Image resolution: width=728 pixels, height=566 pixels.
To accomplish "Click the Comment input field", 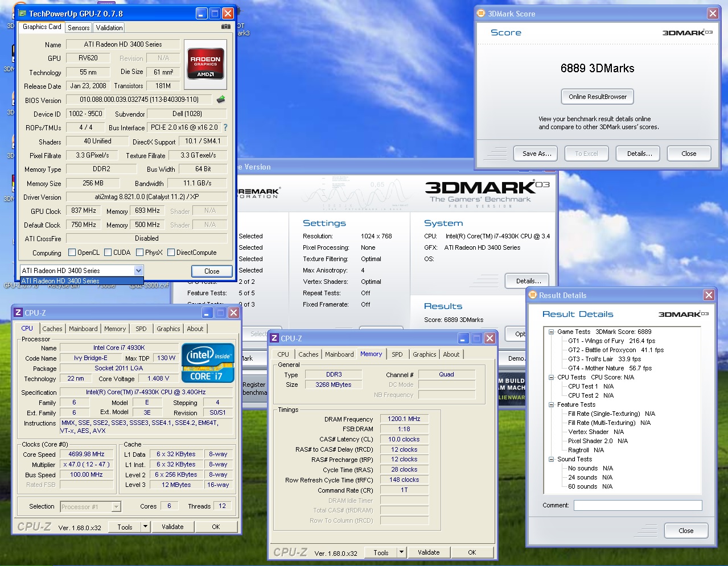I will click(637, 505).
